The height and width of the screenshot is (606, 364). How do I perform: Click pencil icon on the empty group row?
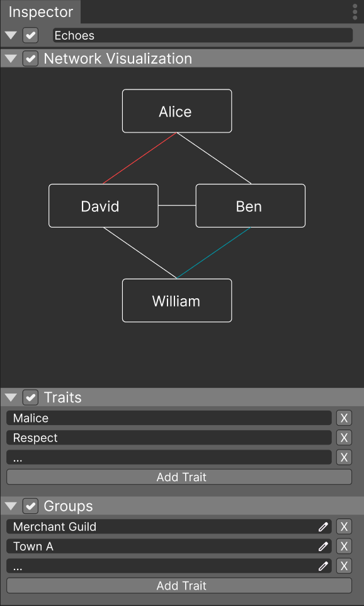point(323,566)
